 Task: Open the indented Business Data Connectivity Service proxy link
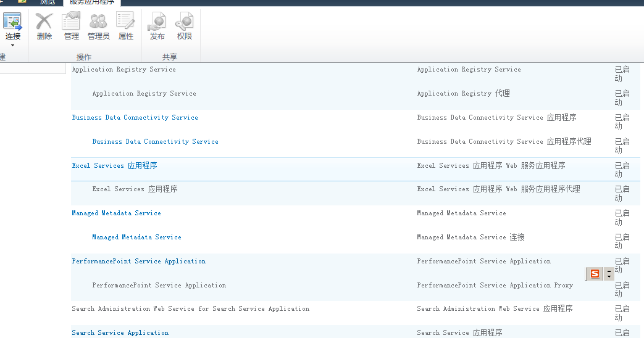coord(155,141)
